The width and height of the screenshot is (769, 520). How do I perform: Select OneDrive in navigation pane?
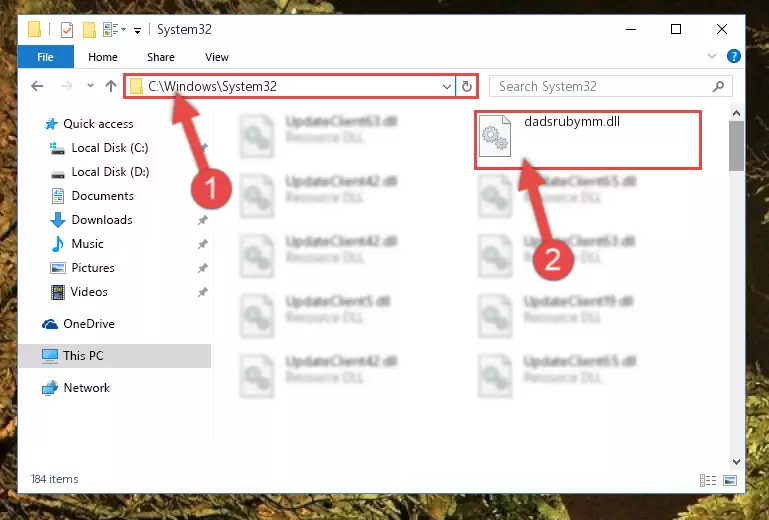(x=89, y=324)
